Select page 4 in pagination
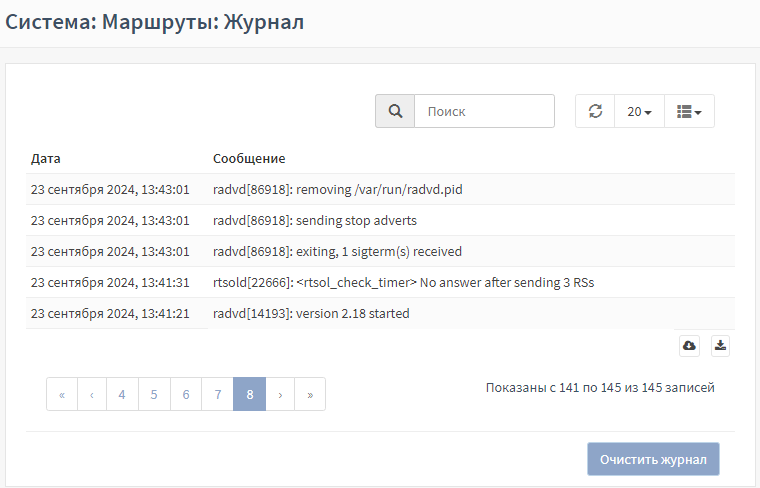The height and width of the screenshot is (488, 760). 122,394
